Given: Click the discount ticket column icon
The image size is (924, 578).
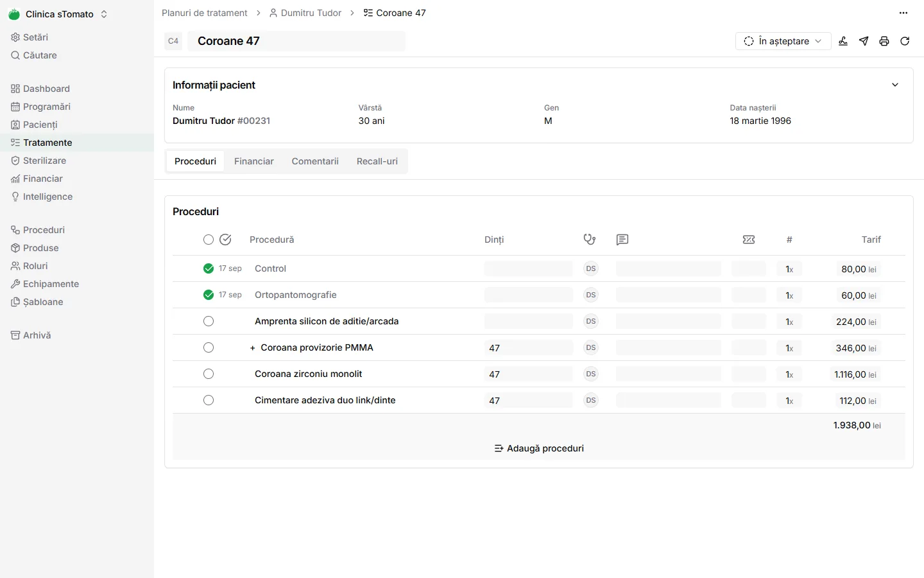Looking at the screenshot, I should [x=749, y=240].
